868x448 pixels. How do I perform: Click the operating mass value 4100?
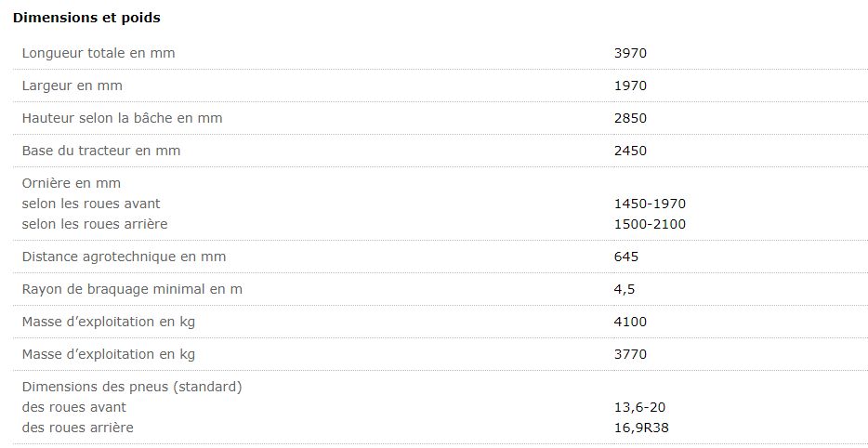coord(630,322)
